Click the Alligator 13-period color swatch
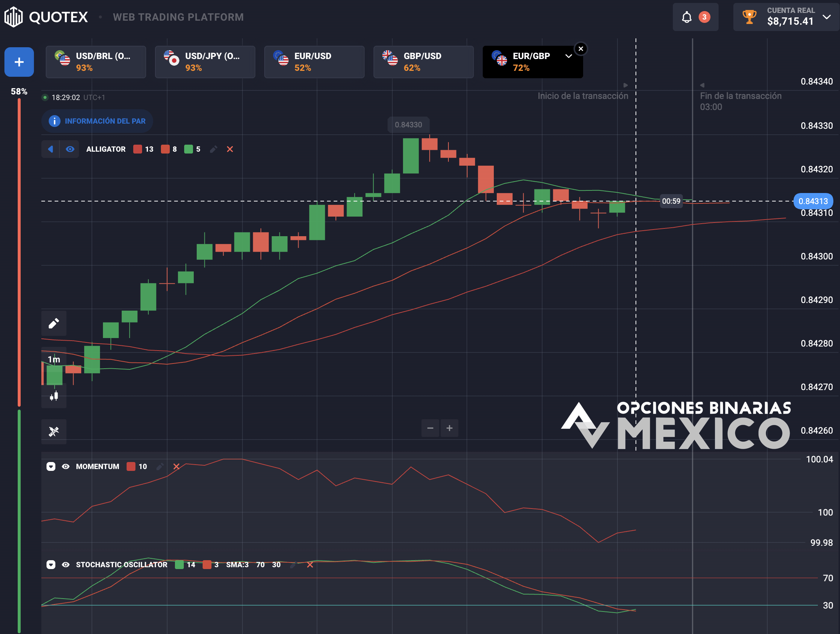840x634 pixels. click(x=137, y=149)
